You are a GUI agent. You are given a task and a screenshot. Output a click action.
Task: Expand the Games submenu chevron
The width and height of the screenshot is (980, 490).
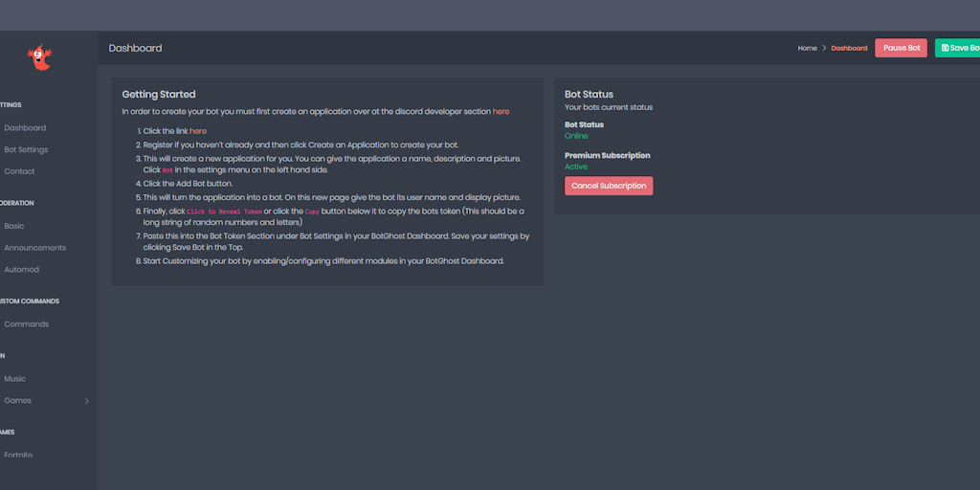87,401
